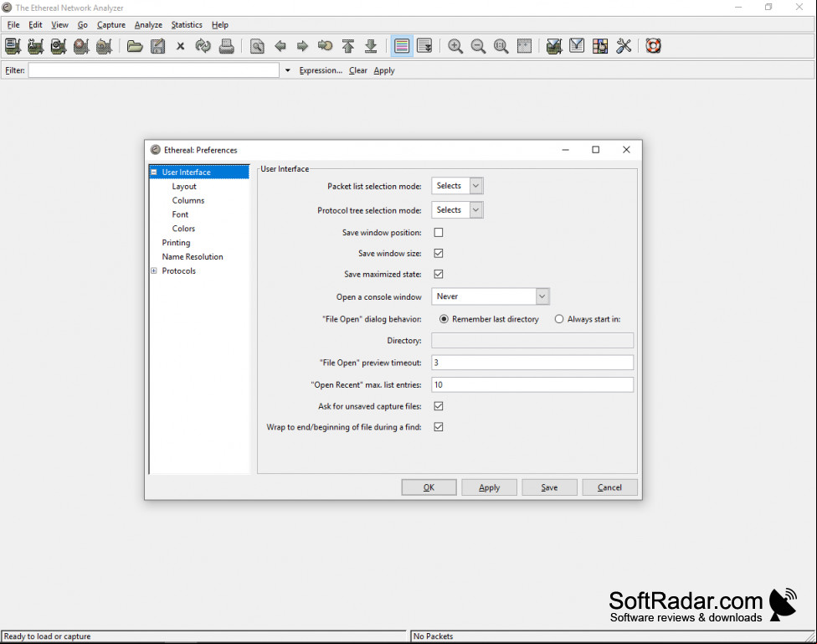Select Name Resolution in the preferences tree
Viewport: 817px width, 644px height.
pyautogui.click(x=193, y=257)
